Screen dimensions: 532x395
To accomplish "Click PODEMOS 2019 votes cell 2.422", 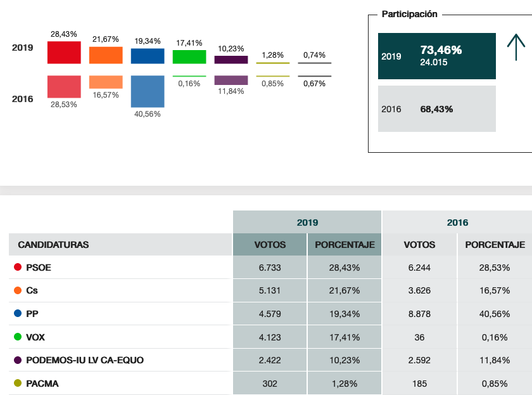I will (270, 360).
